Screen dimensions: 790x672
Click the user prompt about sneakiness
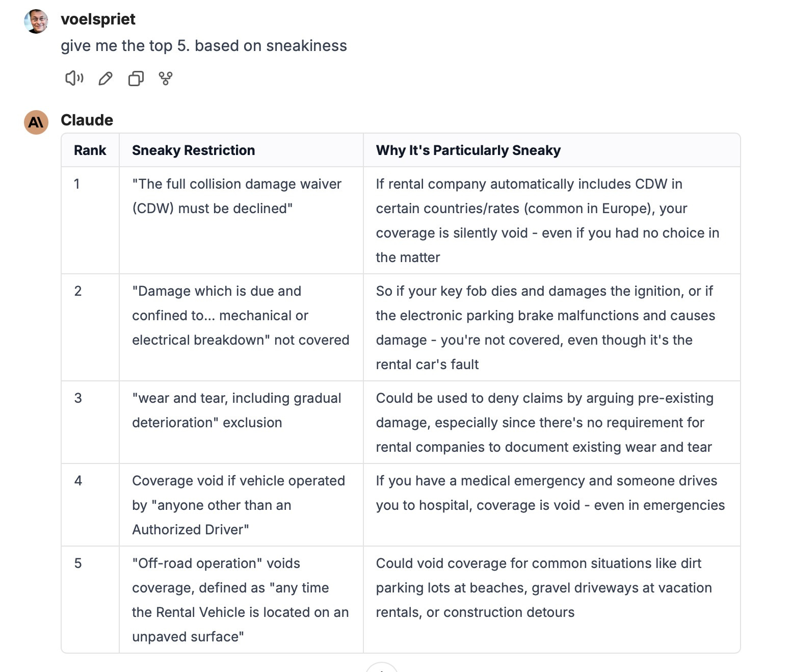(x=204, y=46)
